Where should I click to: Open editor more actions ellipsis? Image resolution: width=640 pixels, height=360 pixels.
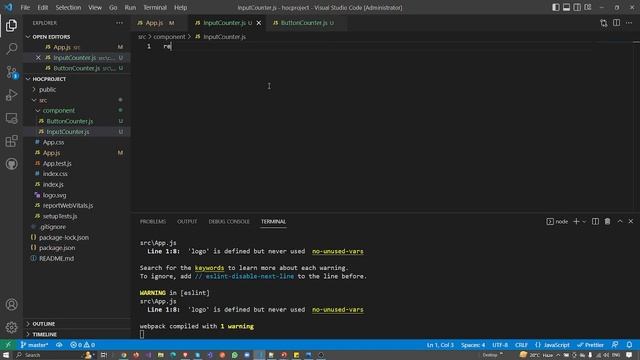click(x=629, y=23)
